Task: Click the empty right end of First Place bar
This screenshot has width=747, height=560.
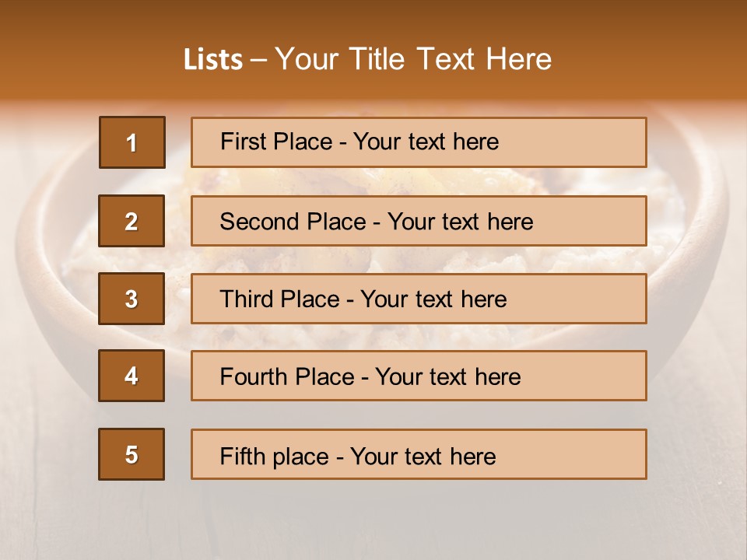Action: pyautogui.click(x=584, y=142)
